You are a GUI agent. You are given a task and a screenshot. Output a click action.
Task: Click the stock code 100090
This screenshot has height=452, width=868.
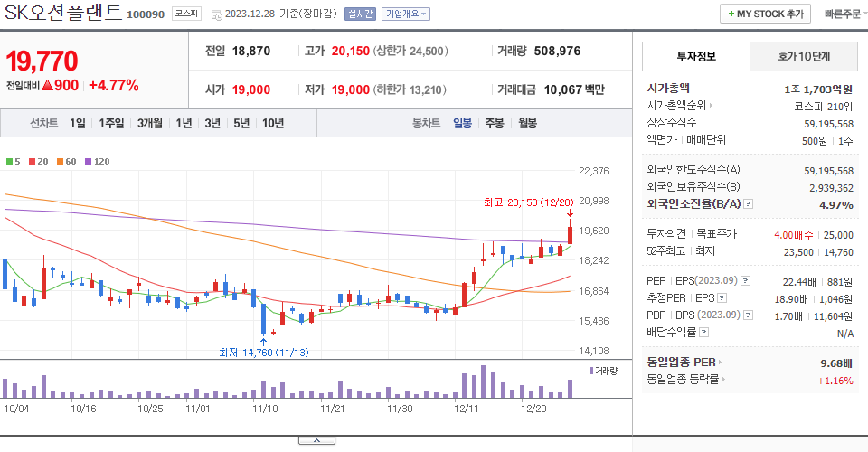coord(146,14)
